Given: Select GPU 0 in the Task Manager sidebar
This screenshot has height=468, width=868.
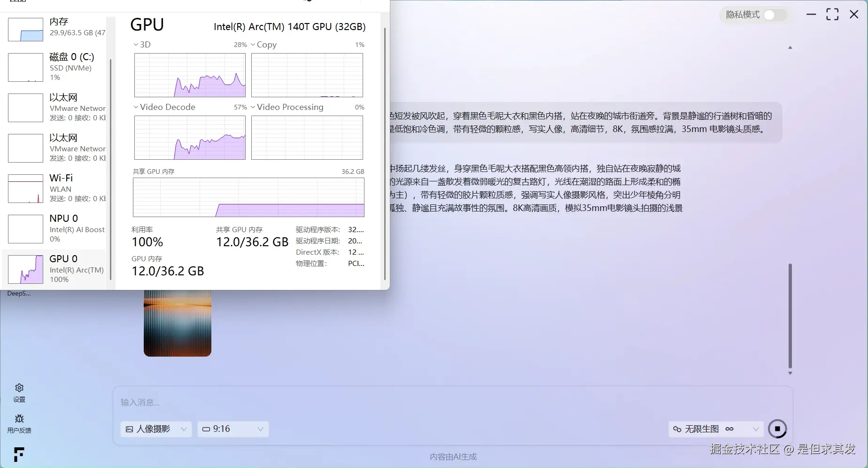Looking at the screenshot, I should click(x=56, y=269).
